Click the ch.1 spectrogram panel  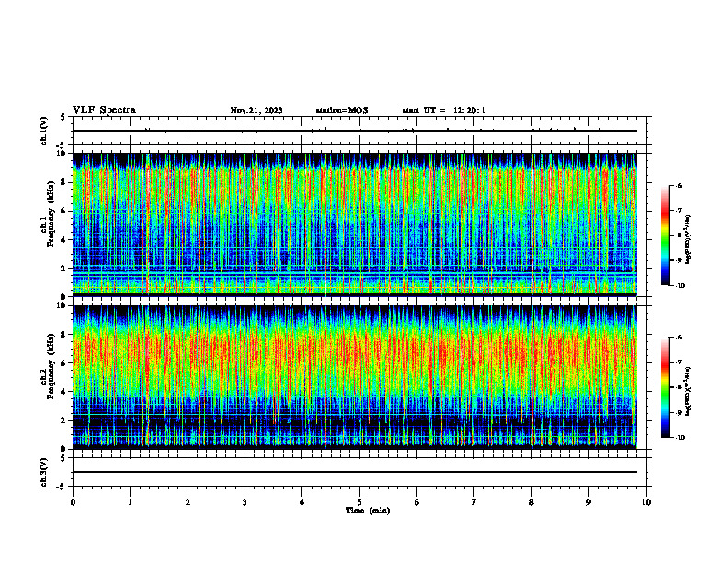pos(354,224)
